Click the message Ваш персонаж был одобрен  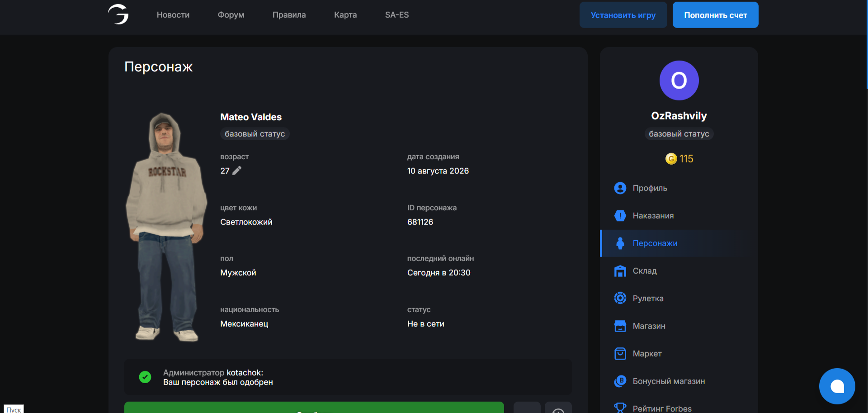coord(218,382)
